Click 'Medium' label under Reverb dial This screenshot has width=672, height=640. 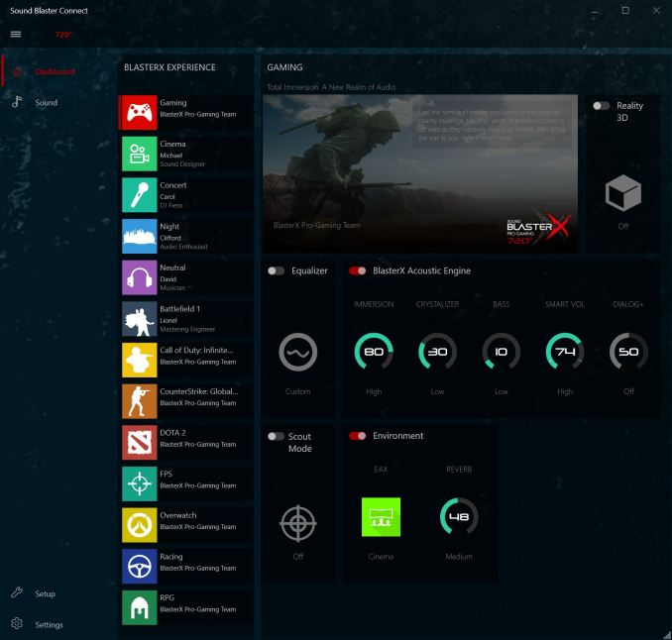[x=459, y=556]
